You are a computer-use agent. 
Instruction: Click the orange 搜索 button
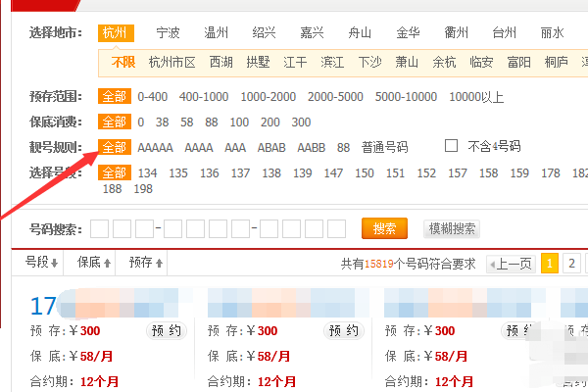coord(384,228)
